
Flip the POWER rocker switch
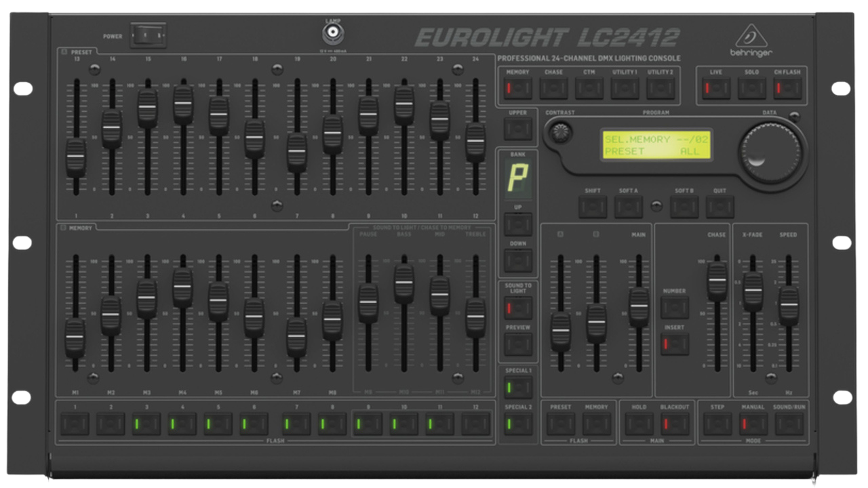pyautogui.click(x=148, y=35)
